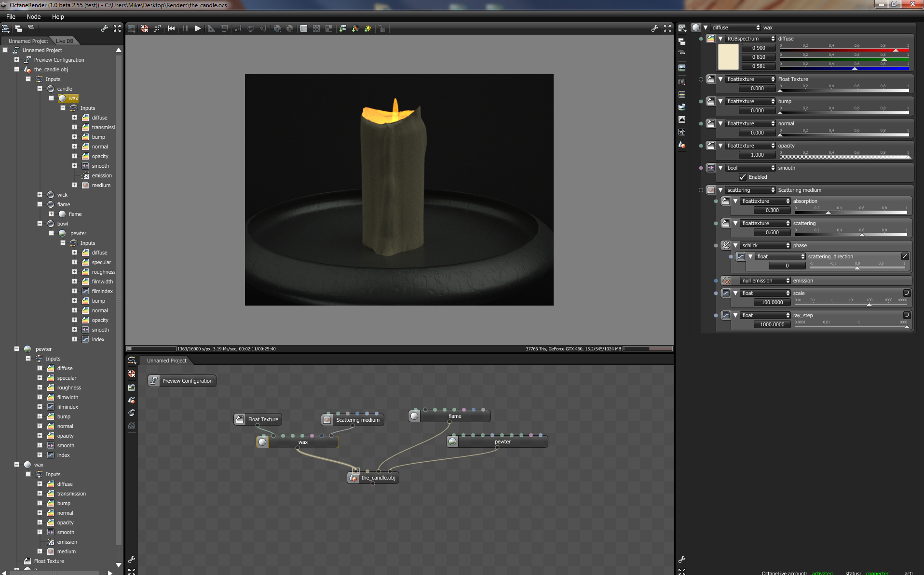The image size is (924, 575).
Task: Click the environment sun import icon
Action: [368, 28]
